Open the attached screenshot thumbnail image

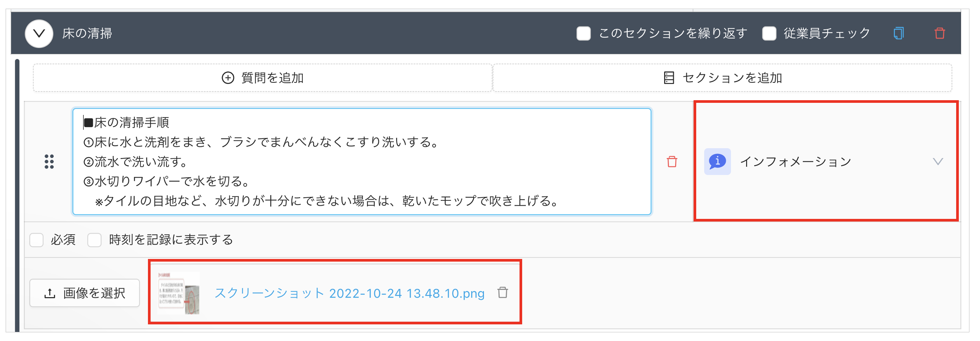[x=179, y=293]
